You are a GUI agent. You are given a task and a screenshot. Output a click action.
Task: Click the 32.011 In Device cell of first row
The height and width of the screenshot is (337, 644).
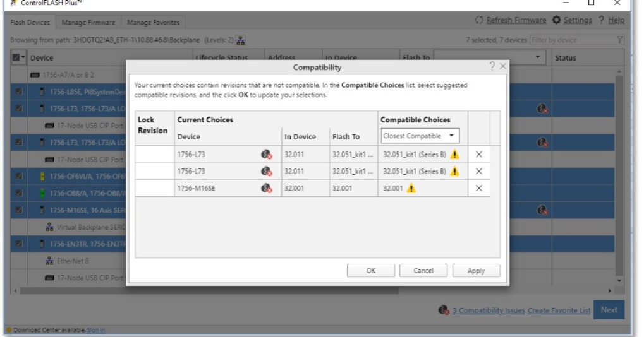point(305,155)
